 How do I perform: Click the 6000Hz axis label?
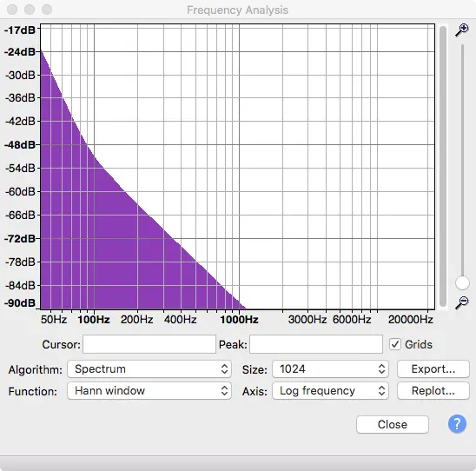[x=352, y=320]
